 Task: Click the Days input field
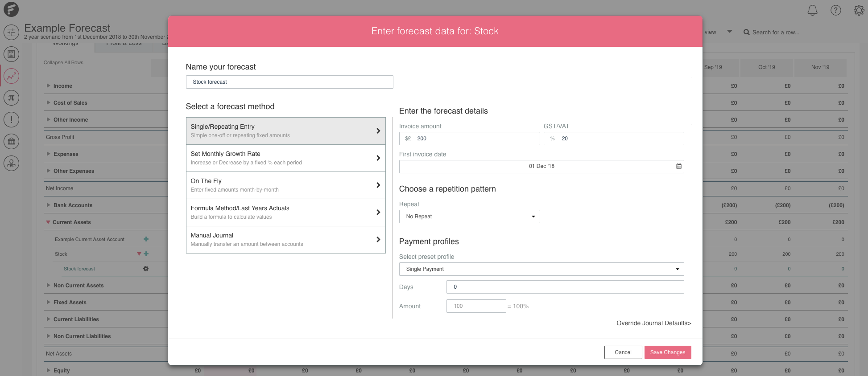click(x=565, y=287)
